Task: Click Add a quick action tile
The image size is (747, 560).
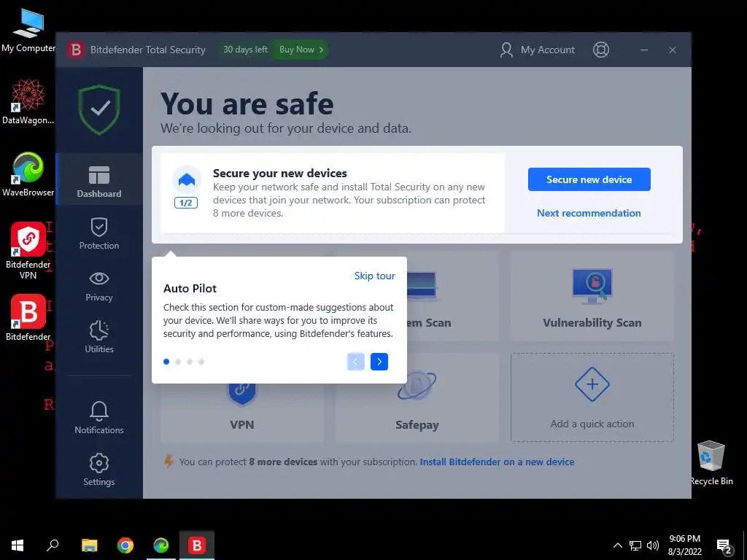Action: tap(592, 397)
